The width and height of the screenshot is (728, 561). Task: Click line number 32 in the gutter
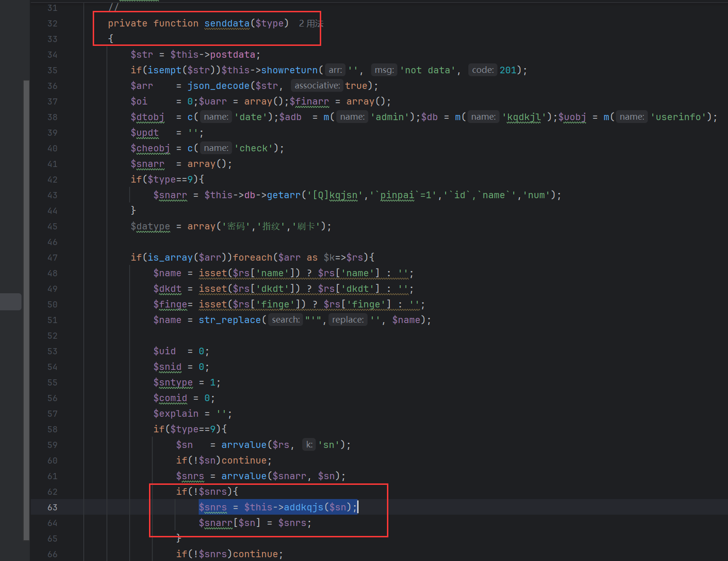53,24
